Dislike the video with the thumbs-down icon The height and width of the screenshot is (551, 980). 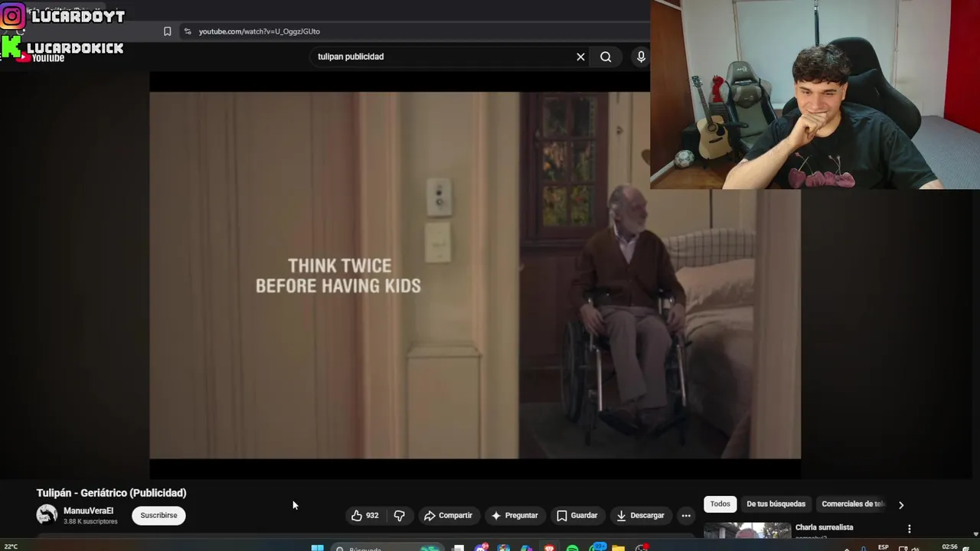(x=400, y=516)
